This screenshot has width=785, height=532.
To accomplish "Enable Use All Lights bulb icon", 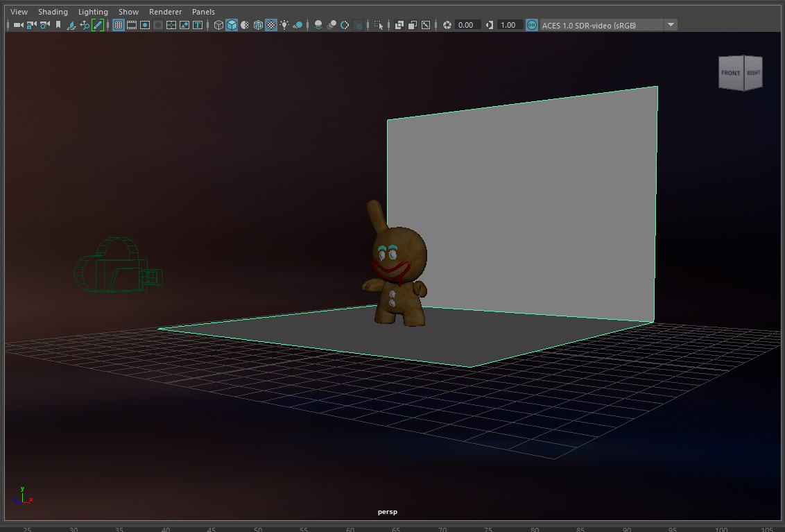I will point(284,25).
